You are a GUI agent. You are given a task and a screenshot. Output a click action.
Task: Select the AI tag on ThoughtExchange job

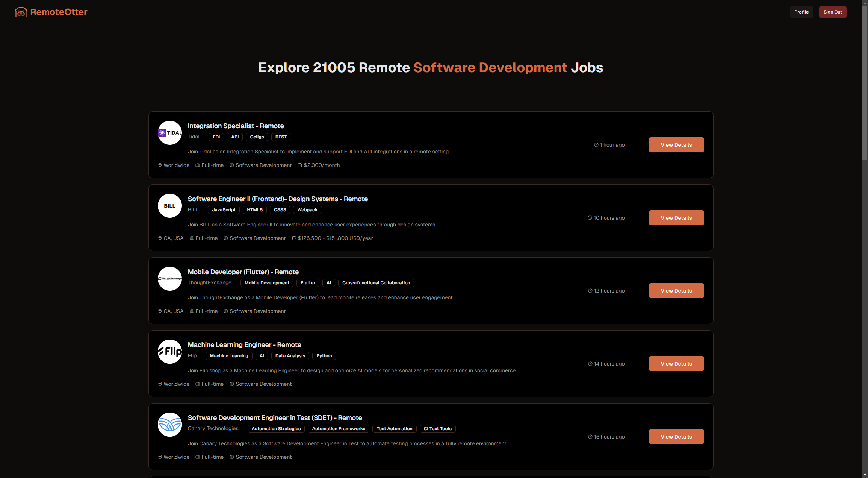coord(329,283)
